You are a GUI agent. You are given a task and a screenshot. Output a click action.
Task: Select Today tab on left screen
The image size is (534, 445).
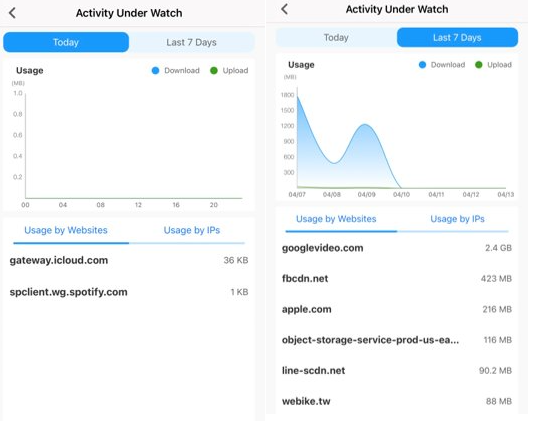click(66, 42)
